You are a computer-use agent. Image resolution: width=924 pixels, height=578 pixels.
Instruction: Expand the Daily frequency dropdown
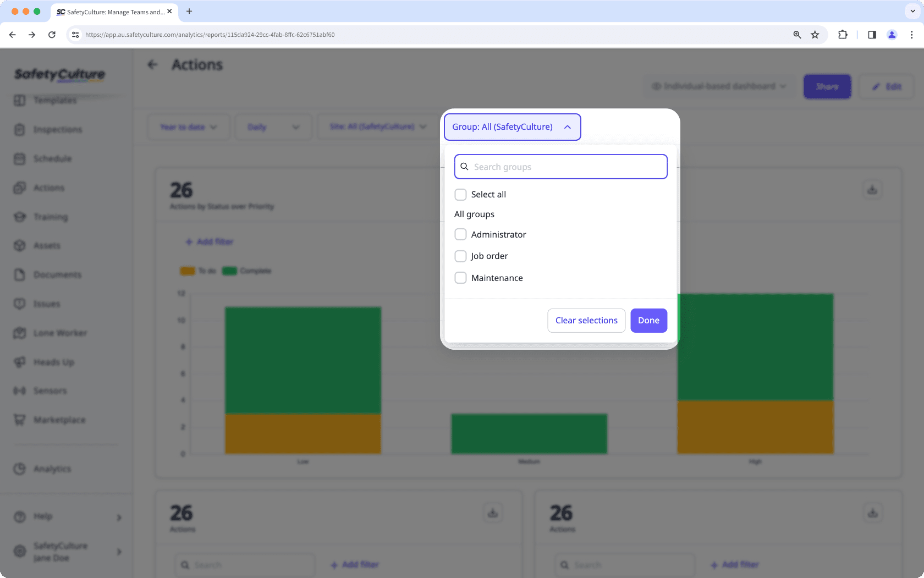(x=273, y=126)
